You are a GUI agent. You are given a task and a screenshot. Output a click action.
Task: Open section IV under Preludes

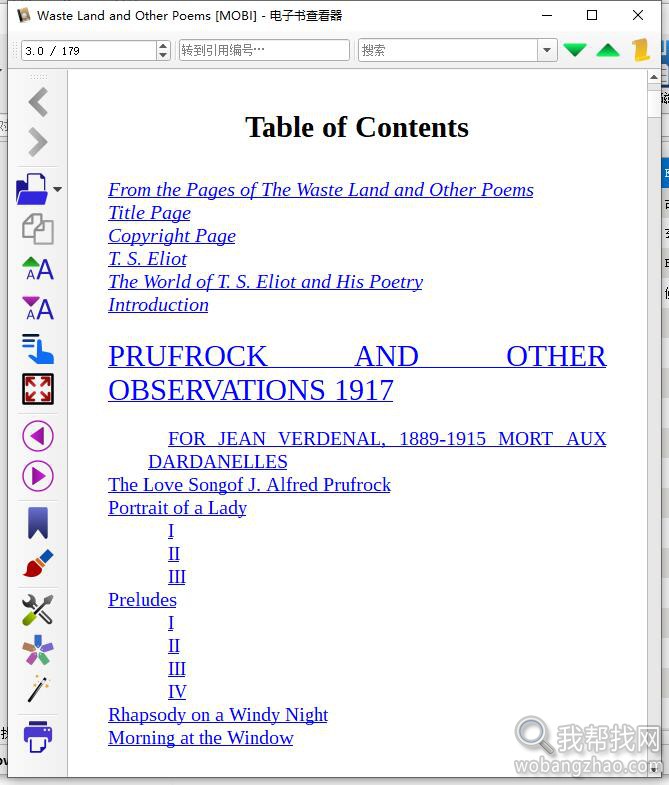point(177,692)
